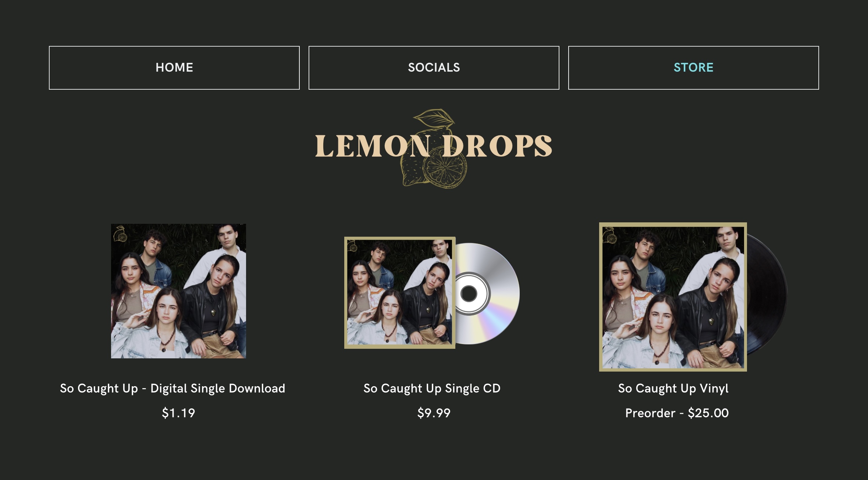Click the Preorder - $25.00 label
This screenshot has width=868, height=480.
click(677, 413)
